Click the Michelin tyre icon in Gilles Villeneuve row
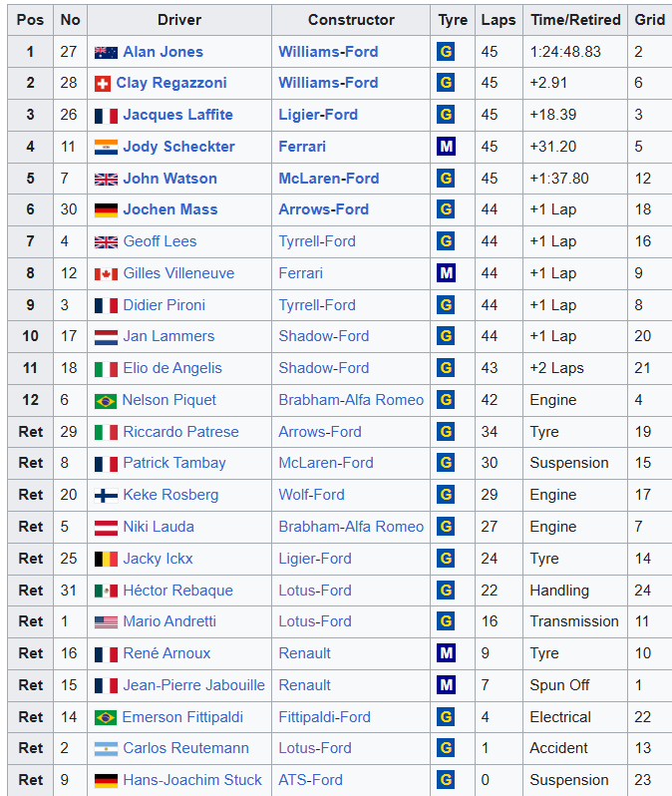 pyautogui.click(x=446, y=273)
